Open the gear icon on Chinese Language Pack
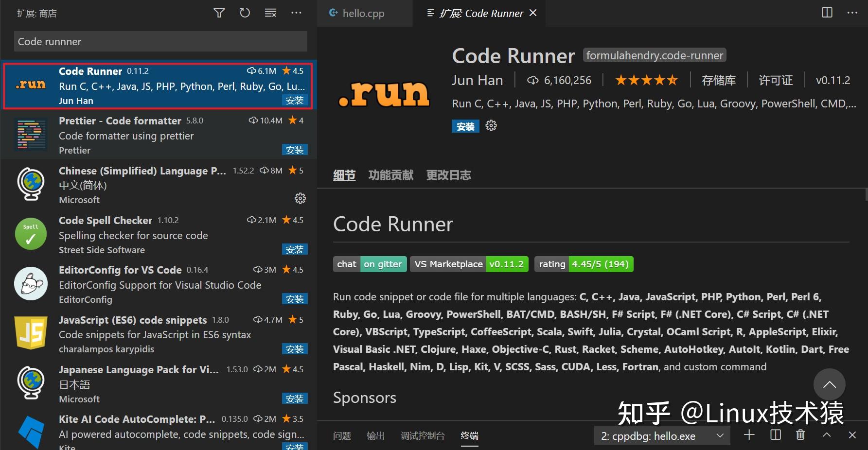868x450 pixels. tap(300, 198)
